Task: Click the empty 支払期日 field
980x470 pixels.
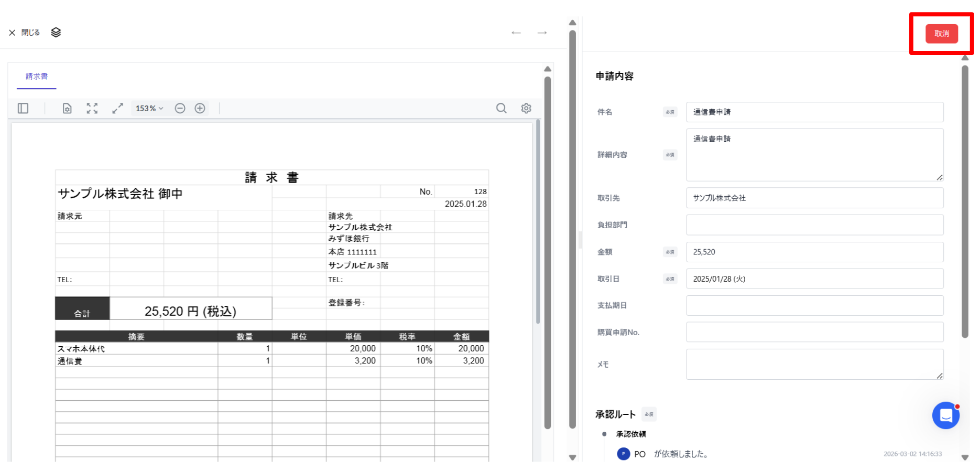Action: [x=814, y=305]
